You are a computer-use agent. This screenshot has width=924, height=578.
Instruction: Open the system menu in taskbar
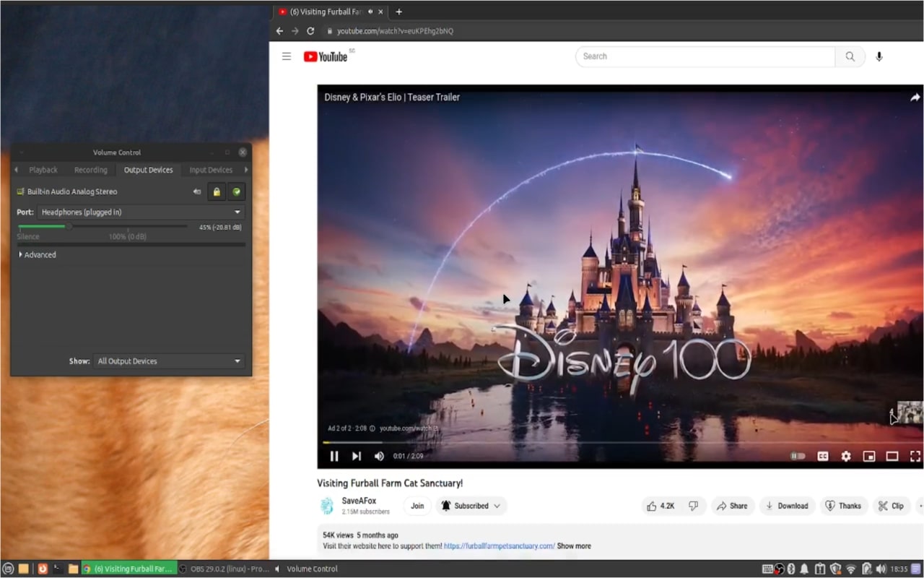(x=9, y=569)
